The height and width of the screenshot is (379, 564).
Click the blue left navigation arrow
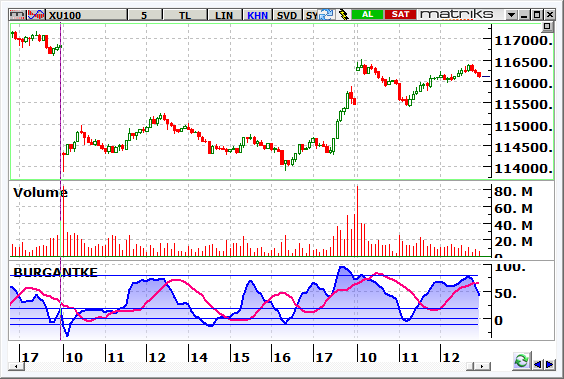[x=538, y=364]
